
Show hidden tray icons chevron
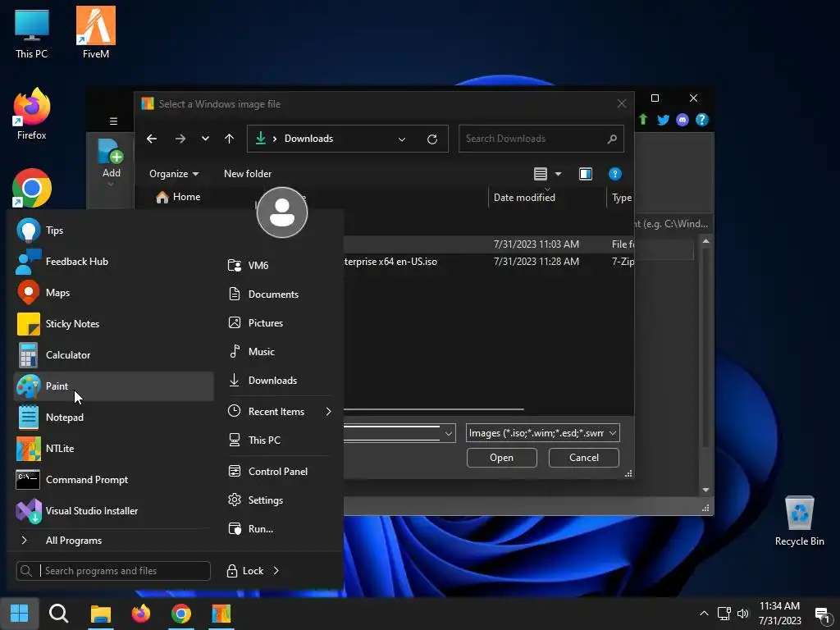pos(704,614)
